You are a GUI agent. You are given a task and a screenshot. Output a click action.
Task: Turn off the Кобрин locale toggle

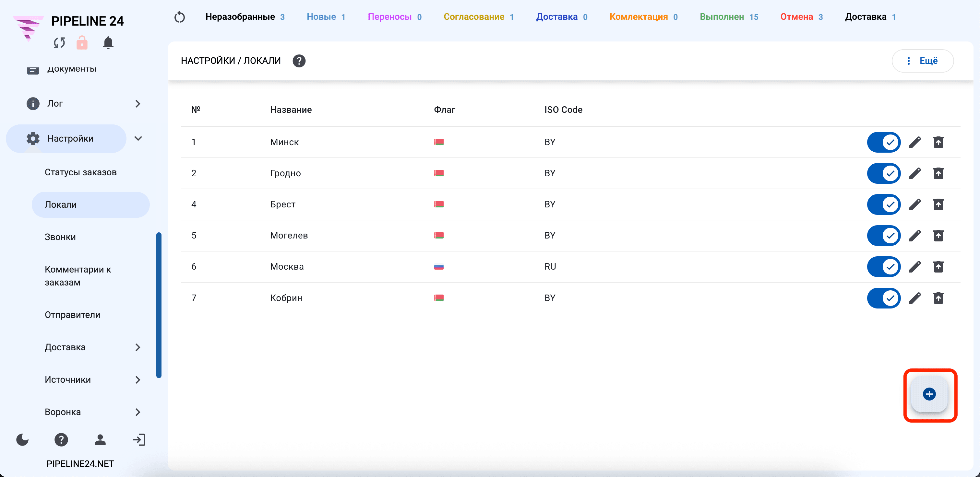click(884, 298)
